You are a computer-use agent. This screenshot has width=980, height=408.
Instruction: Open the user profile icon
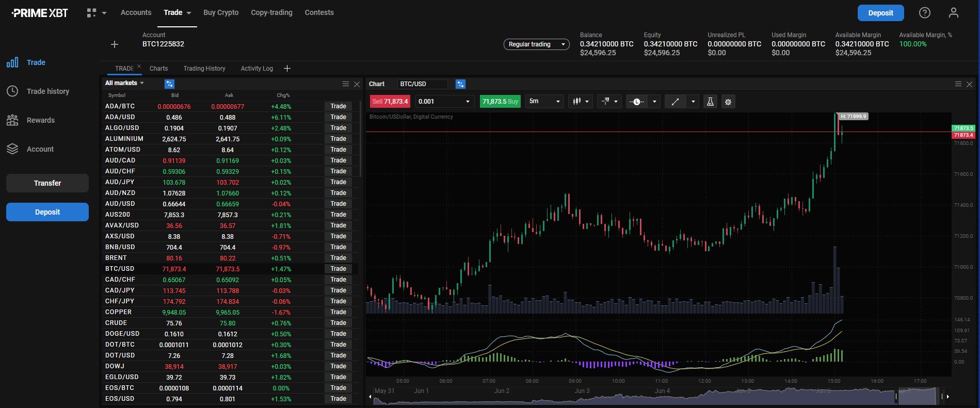click(x=953, y=13)
